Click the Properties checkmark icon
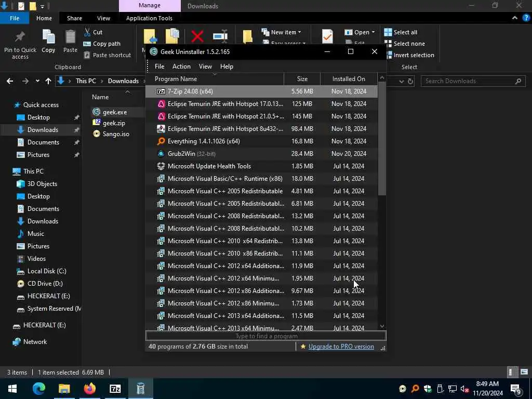 click(327, 36)
